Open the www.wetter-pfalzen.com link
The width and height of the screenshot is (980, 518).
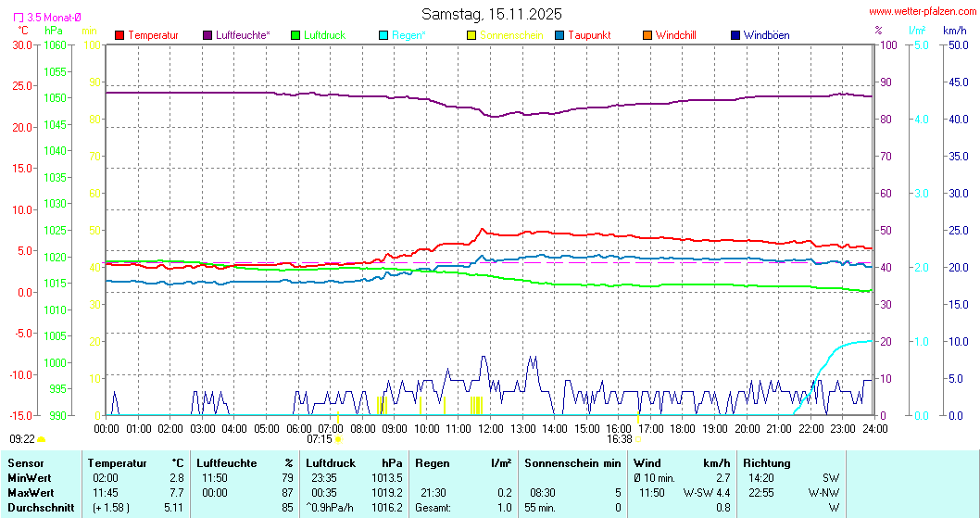[x=922, y=11]
